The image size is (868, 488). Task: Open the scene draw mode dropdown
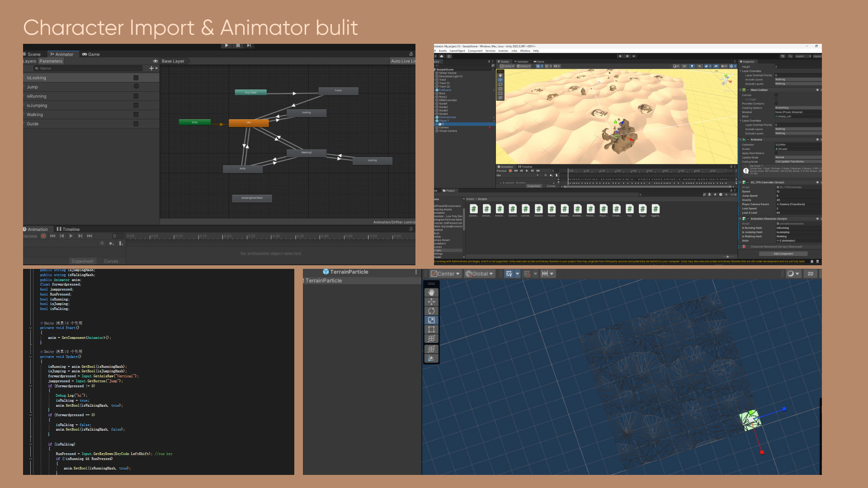coord(793,274)
